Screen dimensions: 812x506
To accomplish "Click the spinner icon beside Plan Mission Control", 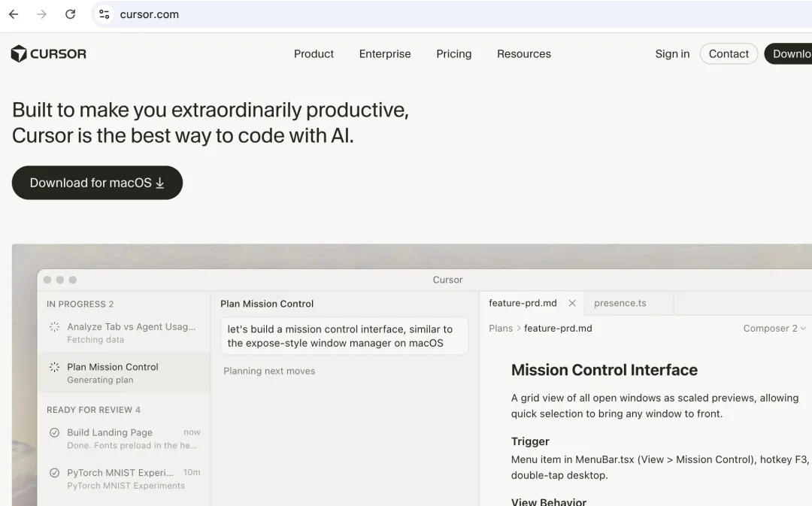I will click(54, 367).
